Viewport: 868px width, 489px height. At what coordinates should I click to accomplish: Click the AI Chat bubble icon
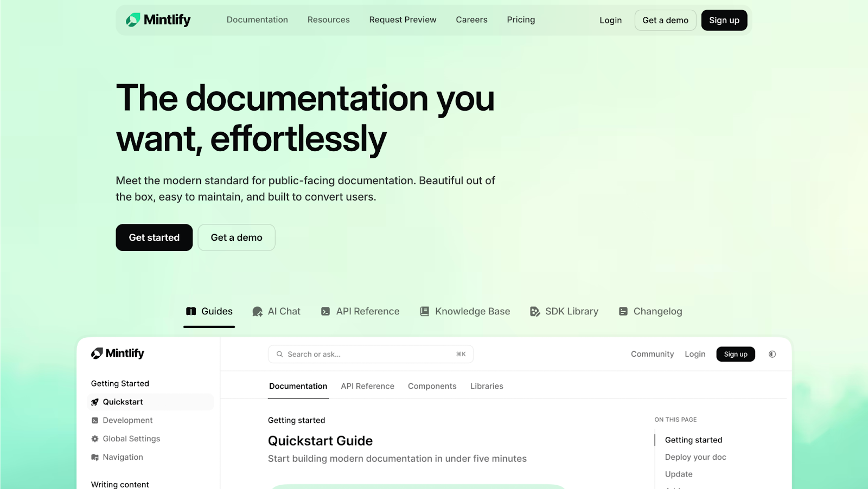(x=258, y=312)
